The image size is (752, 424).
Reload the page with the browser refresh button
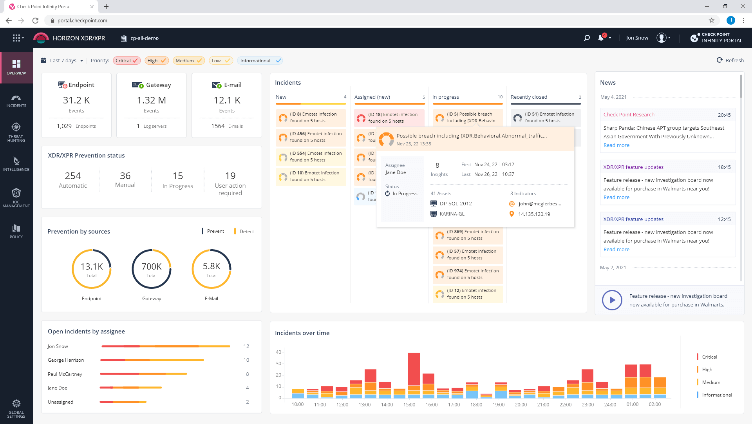(x=35, y=20)
